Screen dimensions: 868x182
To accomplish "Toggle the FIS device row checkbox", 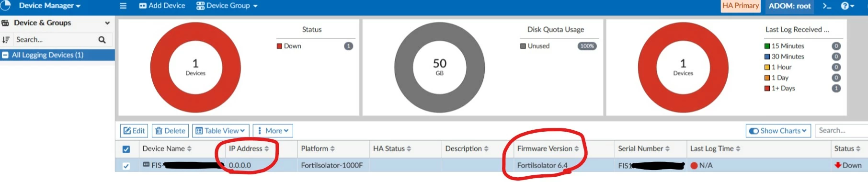I will tap(126, 166).
